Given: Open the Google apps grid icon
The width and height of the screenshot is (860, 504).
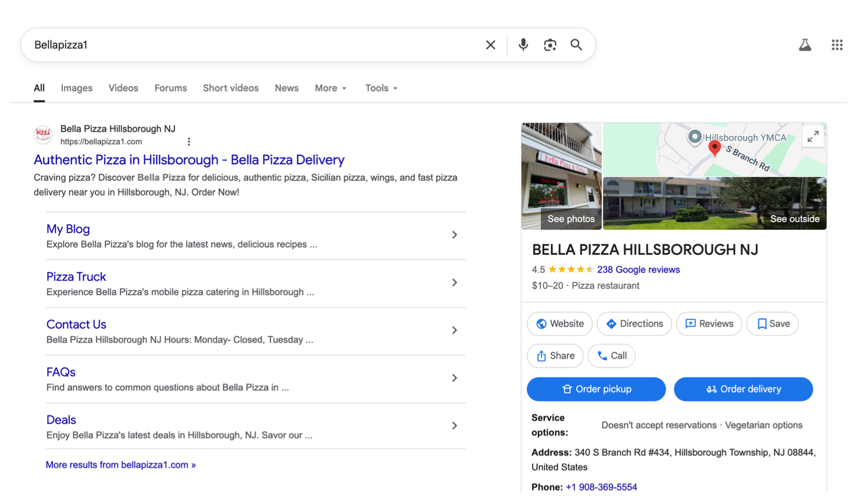Looking at the screenshot, I should point(837,45).
